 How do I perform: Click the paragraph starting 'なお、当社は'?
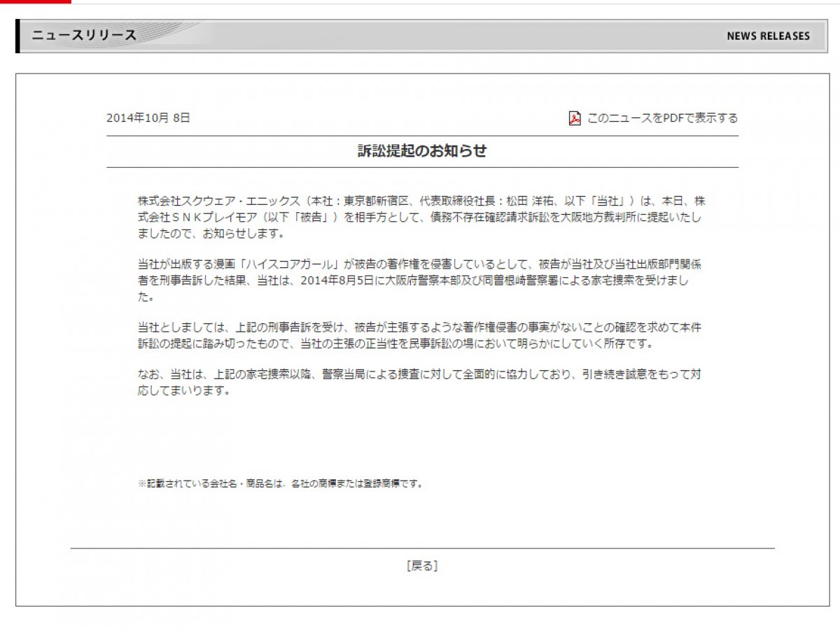(x=421, y=383)
